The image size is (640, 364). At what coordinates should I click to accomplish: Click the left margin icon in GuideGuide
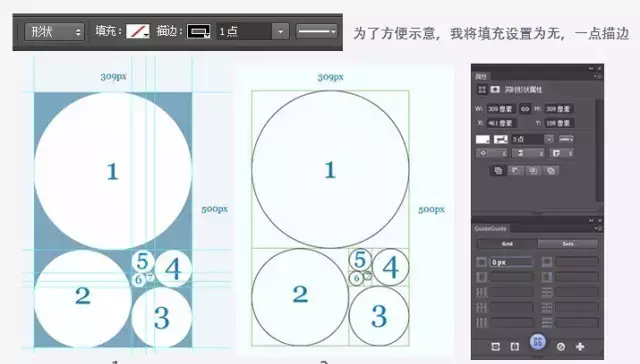[482, 277]
